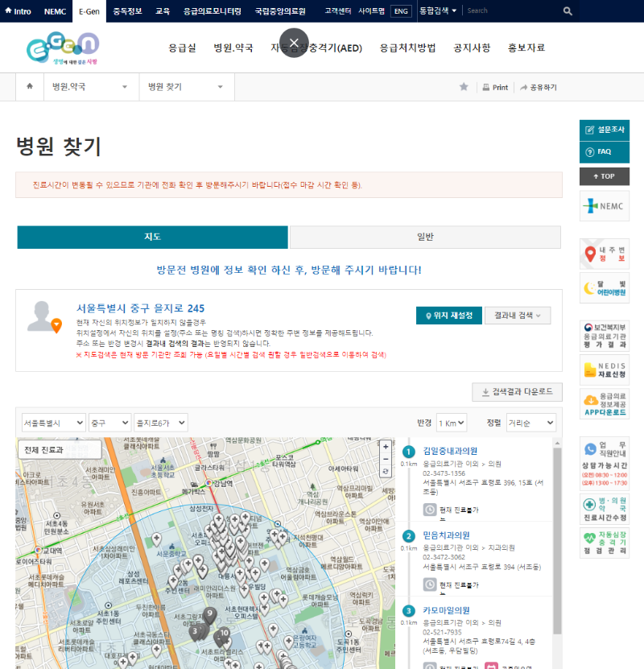Open 달빛어린이병원 side banner
644x669 pixels.
(605, 288)
